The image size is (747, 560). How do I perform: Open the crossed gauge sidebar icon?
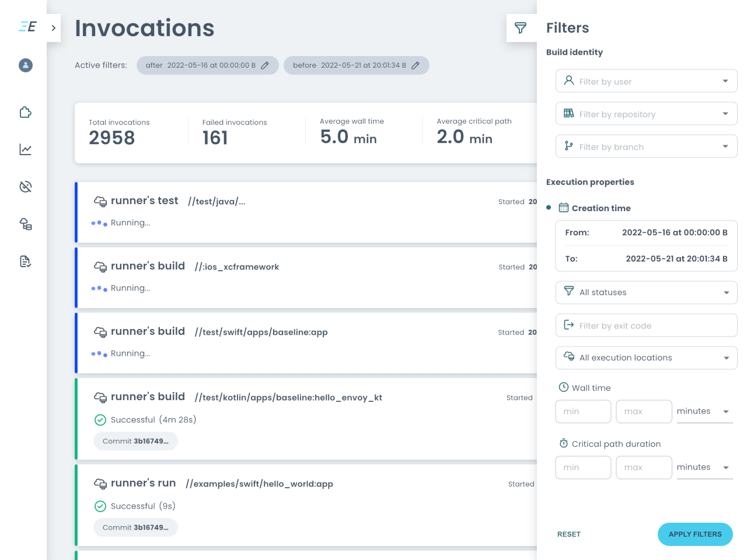(26, 187)
